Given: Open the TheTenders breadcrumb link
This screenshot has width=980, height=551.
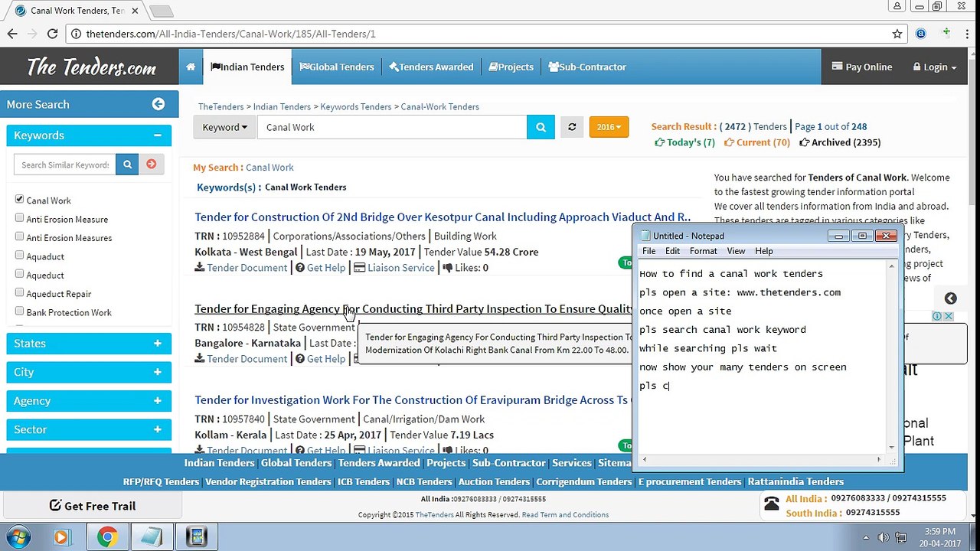Looking at the screenshot, I should 220,107.
